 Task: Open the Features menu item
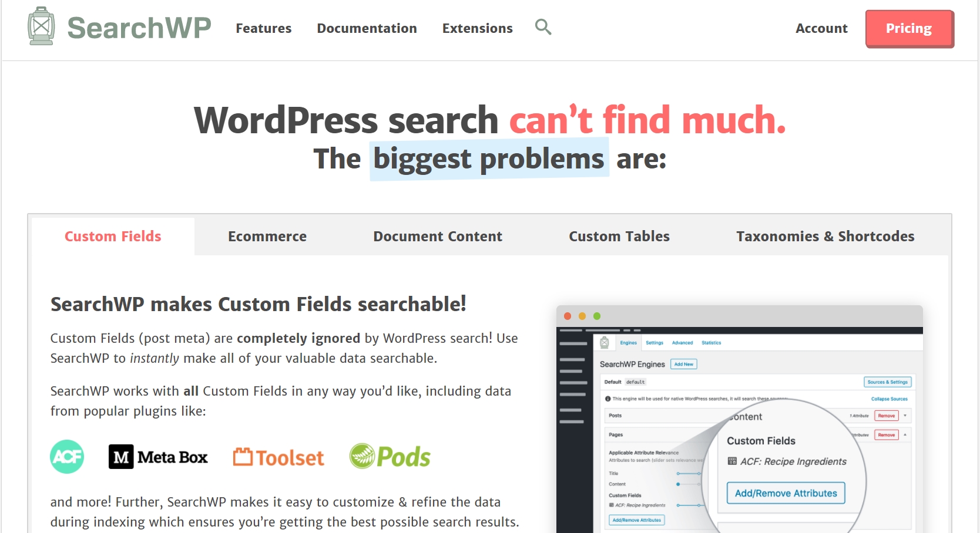coord(264,28)
